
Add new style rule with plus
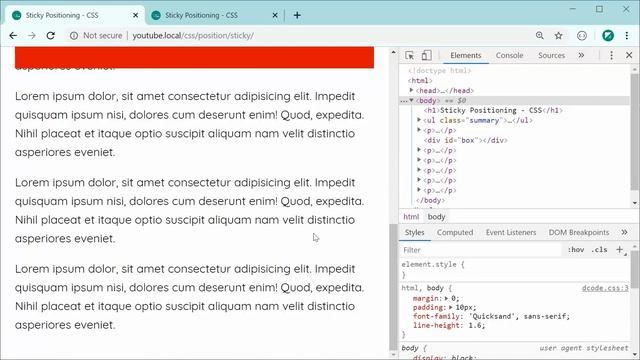coord(620,249)
